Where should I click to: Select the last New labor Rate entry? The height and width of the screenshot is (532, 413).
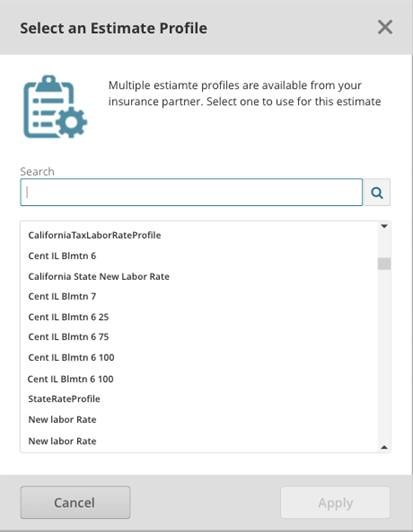click(x=62, y=441)
